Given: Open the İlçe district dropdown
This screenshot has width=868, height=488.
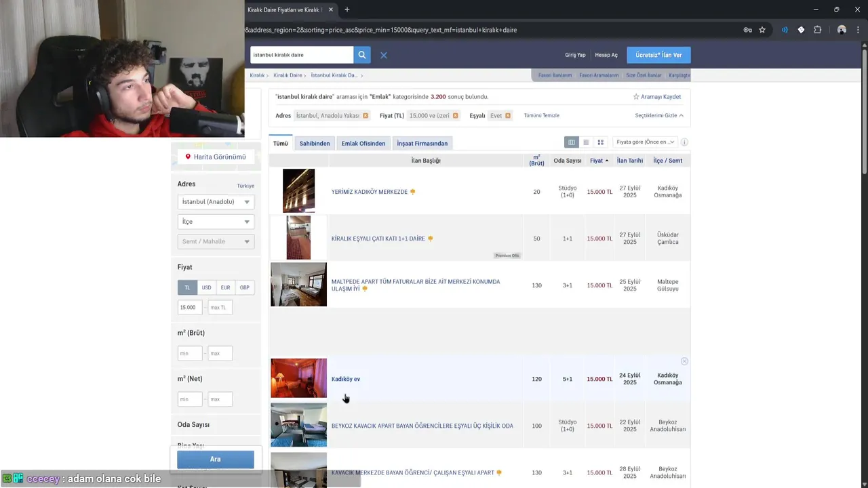Looking at the screenshot, I should point(216,222).
